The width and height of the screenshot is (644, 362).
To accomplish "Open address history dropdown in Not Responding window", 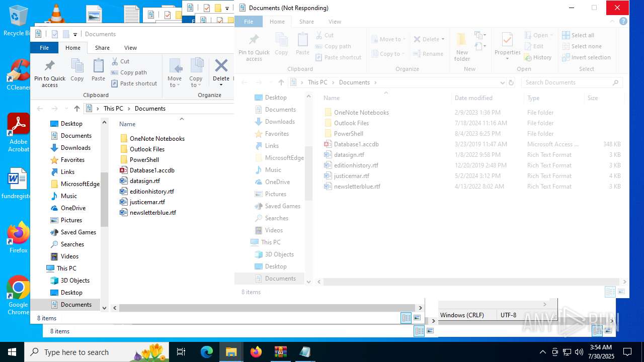I will pyautogui.click(x=502, y=82).
